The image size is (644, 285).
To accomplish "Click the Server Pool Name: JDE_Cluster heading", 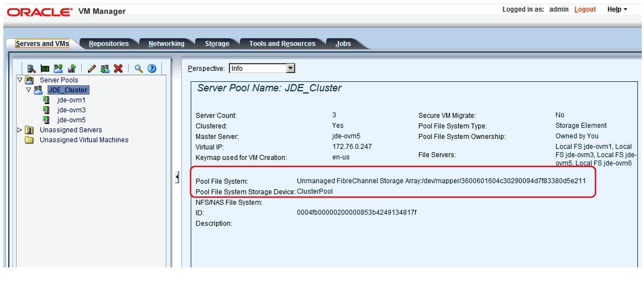I will tap(269, 88).
